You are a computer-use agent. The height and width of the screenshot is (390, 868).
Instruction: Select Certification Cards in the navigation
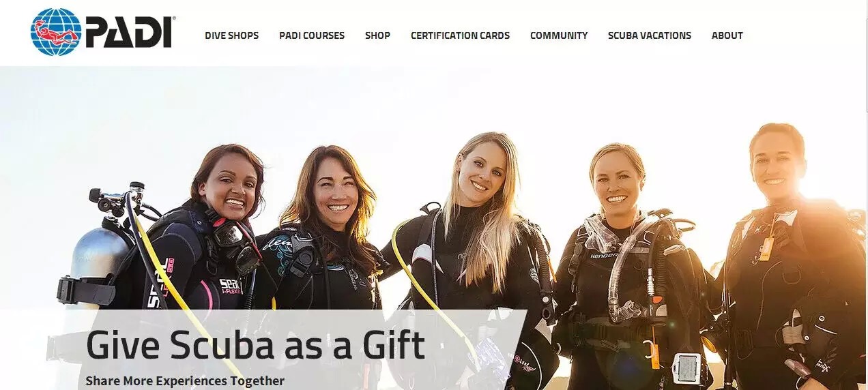tap(460, 35)
